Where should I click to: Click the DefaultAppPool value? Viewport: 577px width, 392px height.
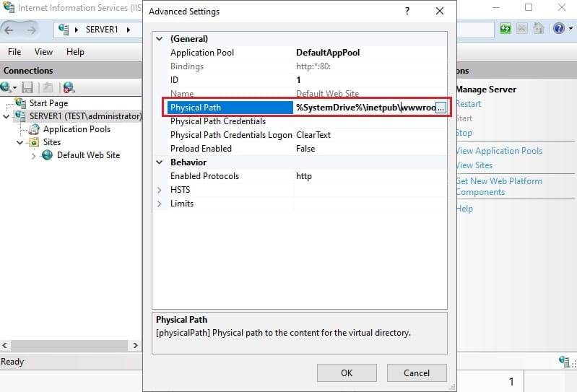(328, 53)
